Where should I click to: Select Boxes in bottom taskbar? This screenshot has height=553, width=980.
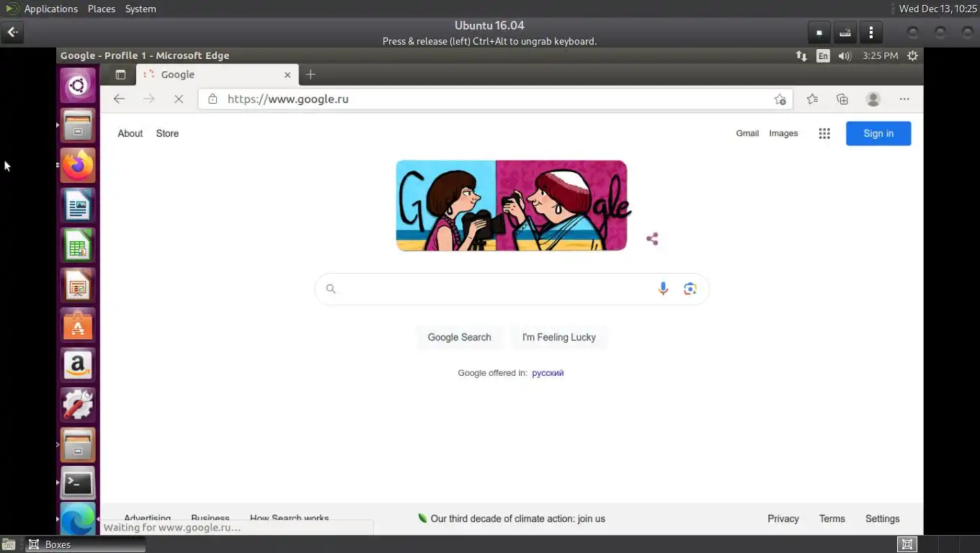point(86,544)
